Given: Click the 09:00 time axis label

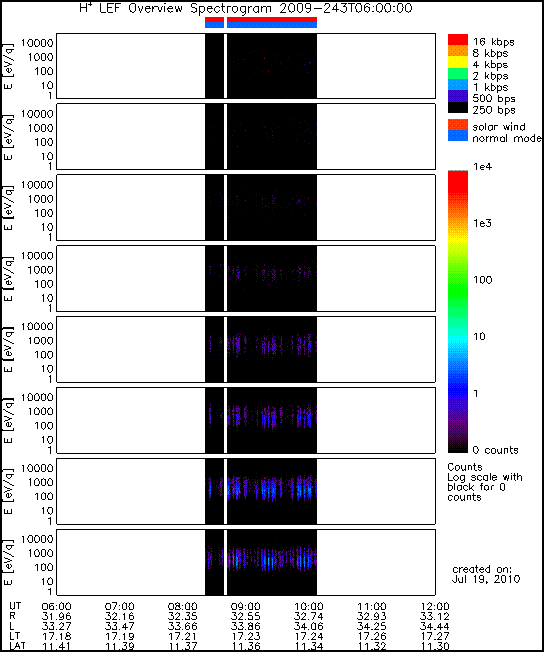Looking at the screenshot, I should tap(245, 607).
